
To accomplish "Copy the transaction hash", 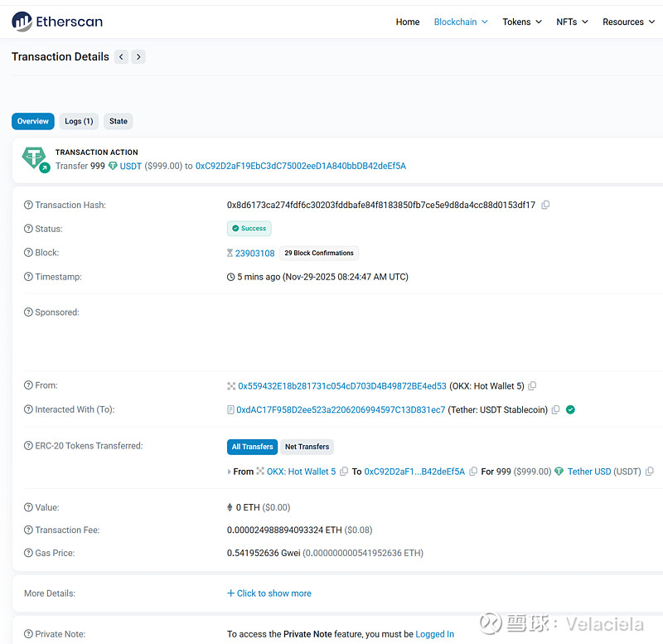I will (x=545, y=205).
